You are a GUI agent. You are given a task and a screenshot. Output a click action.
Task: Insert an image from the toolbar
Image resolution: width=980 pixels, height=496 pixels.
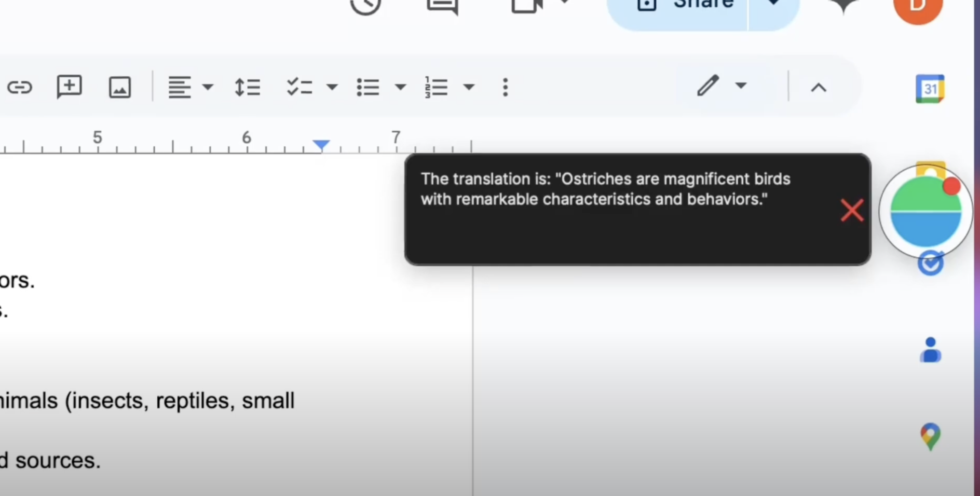(119, 87)
